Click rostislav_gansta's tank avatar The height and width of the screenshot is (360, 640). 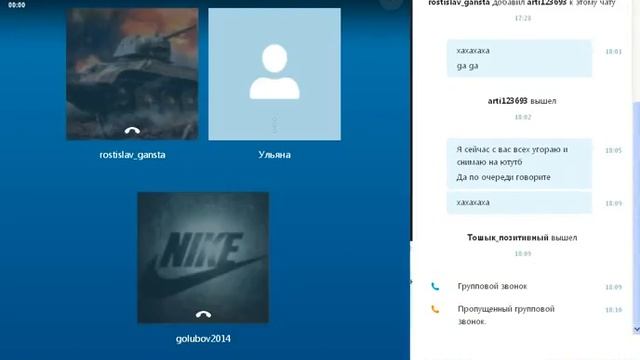coord(132,74)
